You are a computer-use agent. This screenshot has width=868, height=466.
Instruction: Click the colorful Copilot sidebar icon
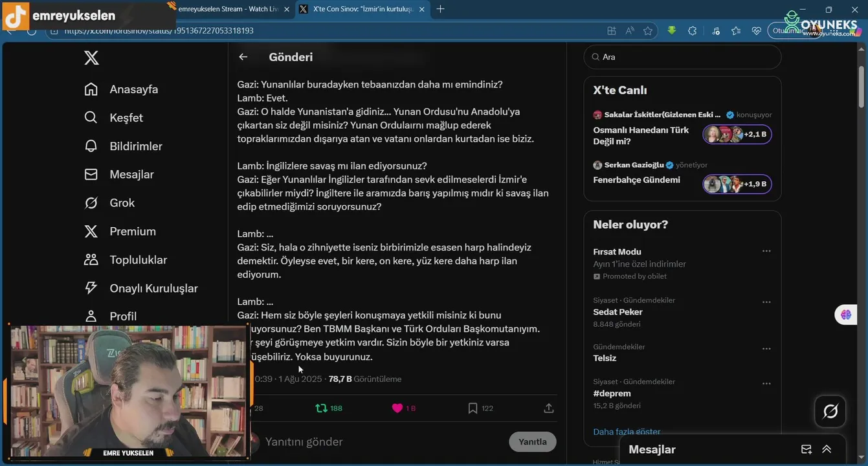click(846, 315)
